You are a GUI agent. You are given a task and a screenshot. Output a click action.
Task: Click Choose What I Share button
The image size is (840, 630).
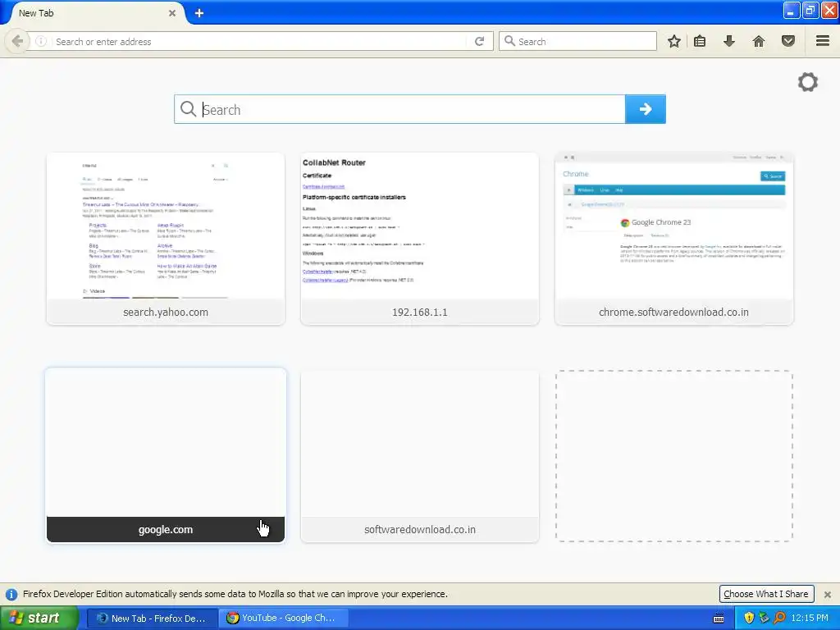coord(766,594)
